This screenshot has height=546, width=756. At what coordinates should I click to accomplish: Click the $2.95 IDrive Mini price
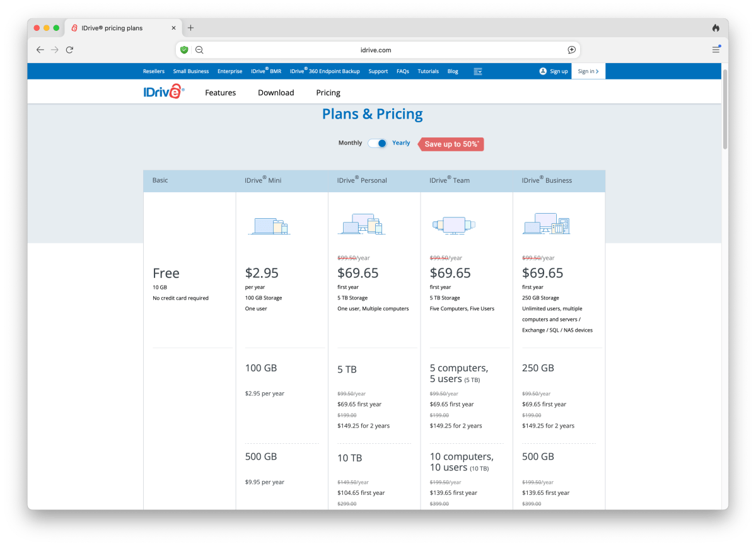coord(262,273)
